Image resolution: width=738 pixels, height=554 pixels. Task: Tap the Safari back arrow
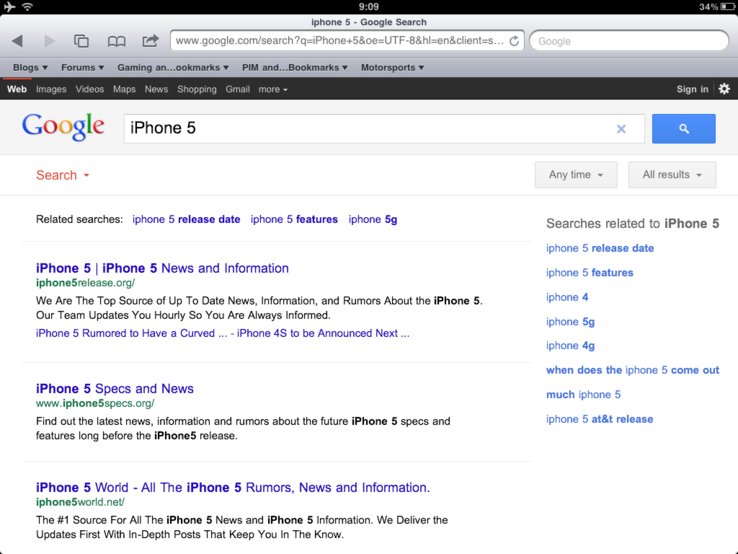17,41
